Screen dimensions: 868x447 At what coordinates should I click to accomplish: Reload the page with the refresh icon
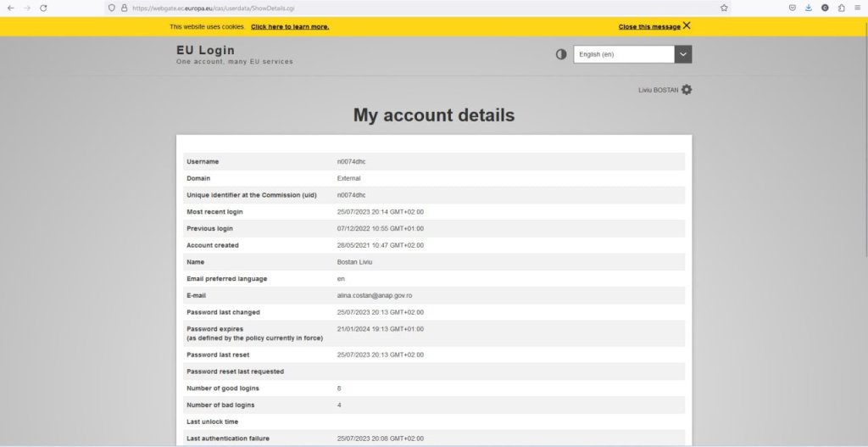(43, 8)
